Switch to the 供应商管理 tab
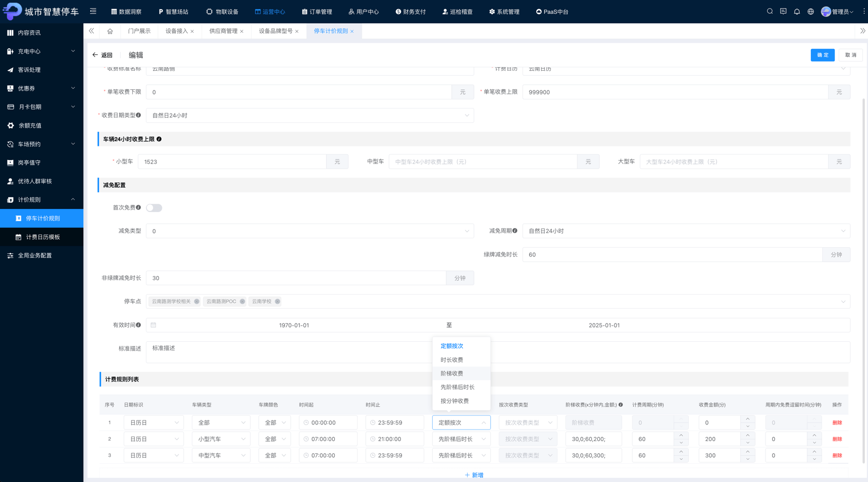 (223, 31)
